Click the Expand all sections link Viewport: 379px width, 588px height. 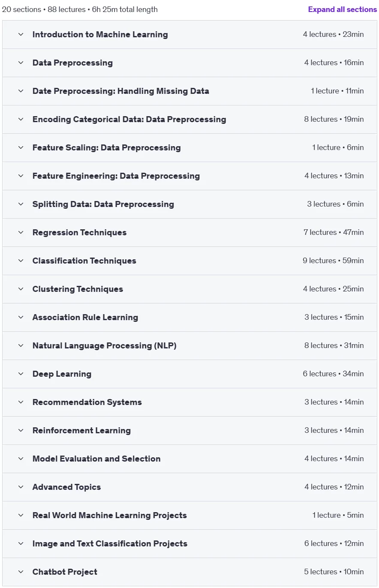click(x=342, y=9)
